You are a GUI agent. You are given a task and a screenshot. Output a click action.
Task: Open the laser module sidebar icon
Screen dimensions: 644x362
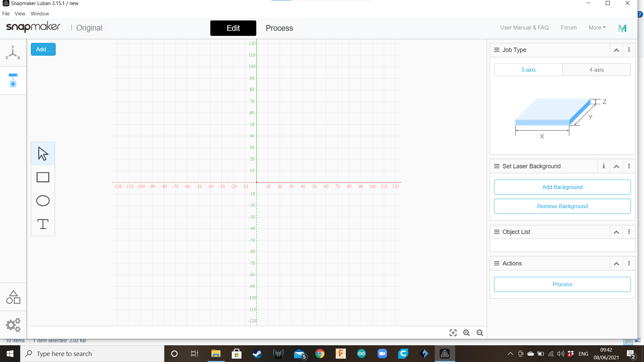pos(13,81)
